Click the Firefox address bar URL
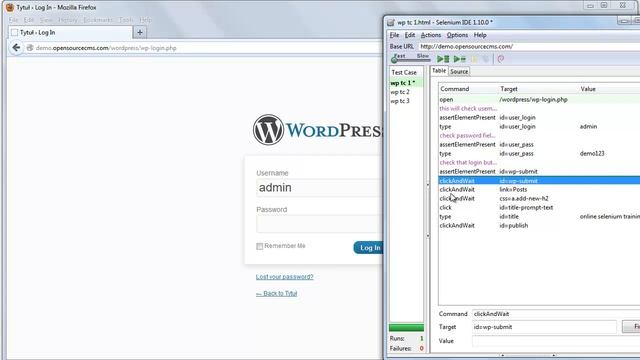This screenshot has height=360, width=640. click(x=106, y=48)
